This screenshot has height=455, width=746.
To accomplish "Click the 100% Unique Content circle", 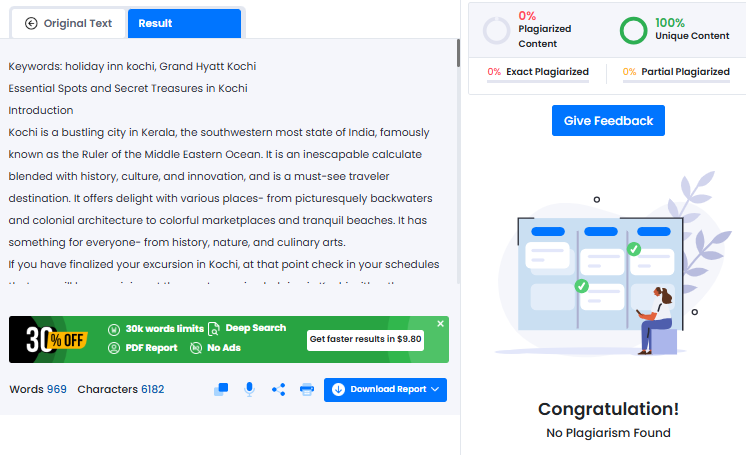I will click(633, 30).
